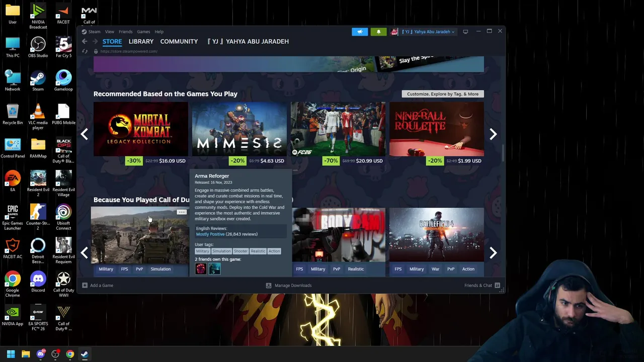Open Mortal Kombat Legacy Kollection capsule
Screen dimensions: 644x362
140,129
